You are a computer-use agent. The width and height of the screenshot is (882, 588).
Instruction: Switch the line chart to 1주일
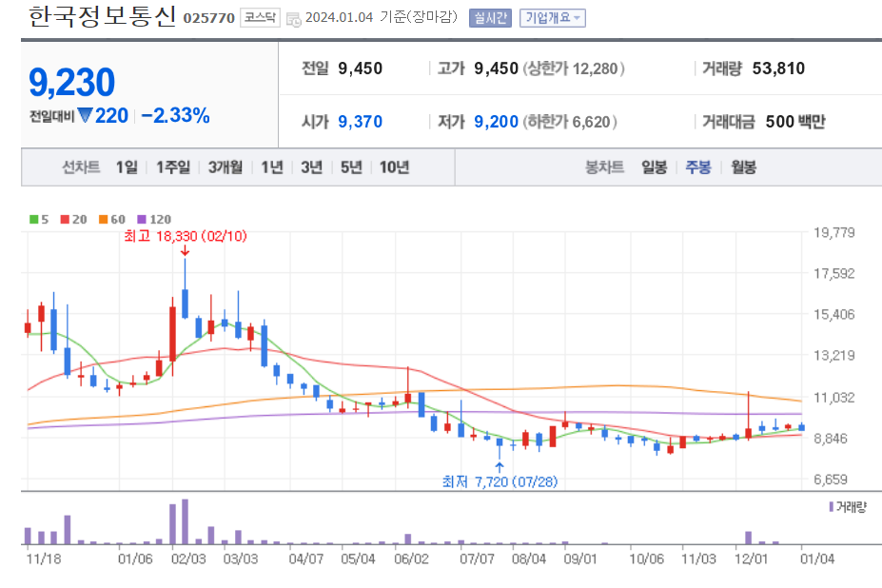click(173, 167)
